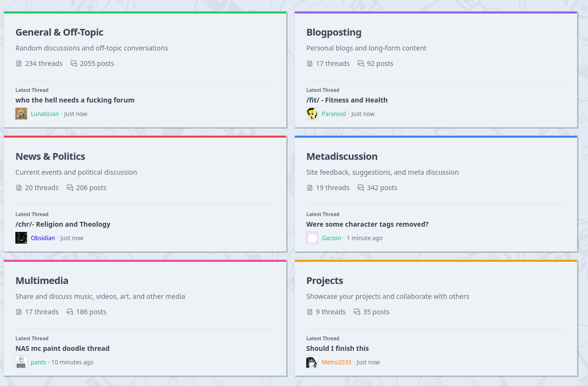Open '/chr/- Religion and Theology' thread
This screenshot has height=386, width=588.
click(x=63, y=224)
